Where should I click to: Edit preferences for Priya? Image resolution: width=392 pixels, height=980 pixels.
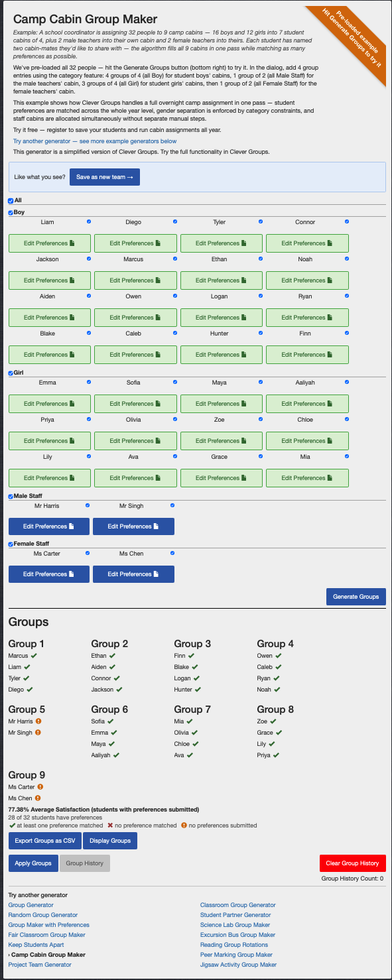[x=50, y=441]
